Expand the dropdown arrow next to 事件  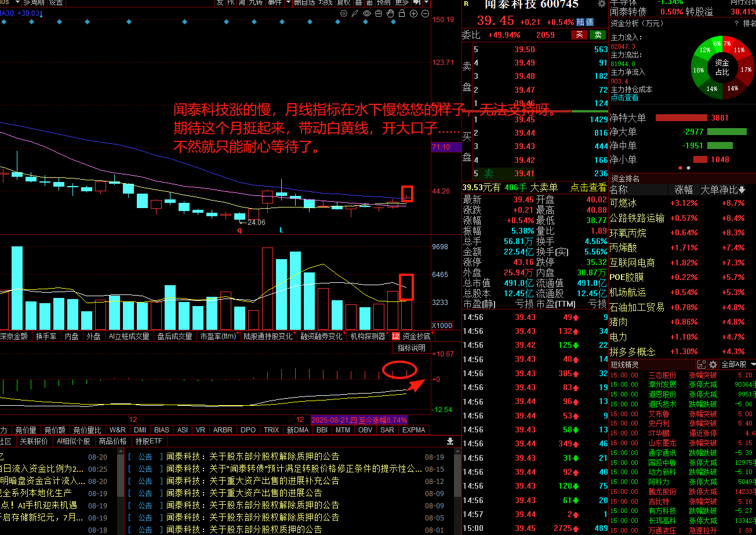[288, 2]
